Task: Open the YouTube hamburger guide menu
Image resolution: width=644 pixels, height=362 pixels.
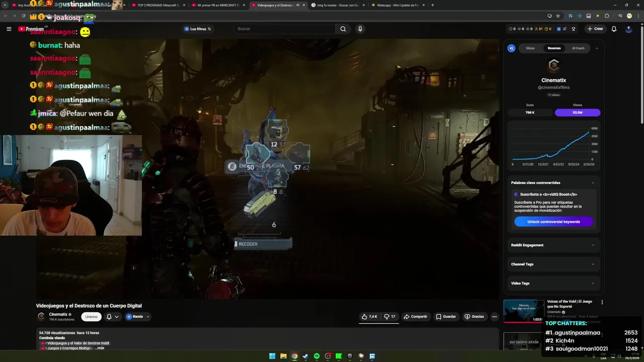Action: [9, 29]
